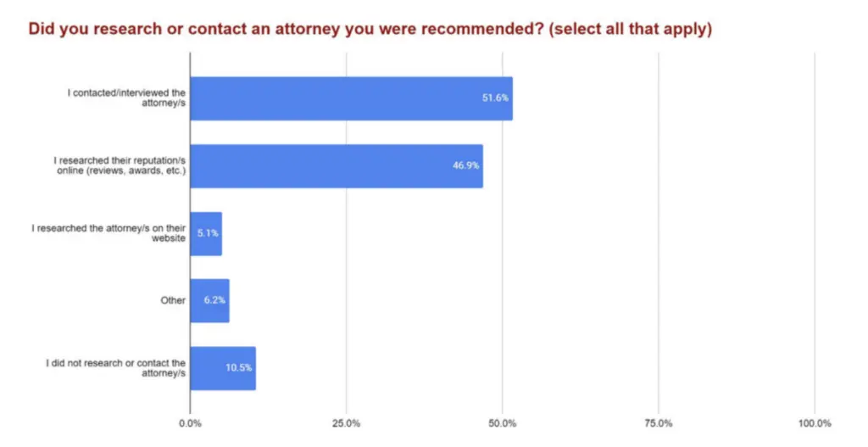The width and height of the screenshot is (868, 447).
Task: Click the 6.2% data label
Action: [215, 301]
